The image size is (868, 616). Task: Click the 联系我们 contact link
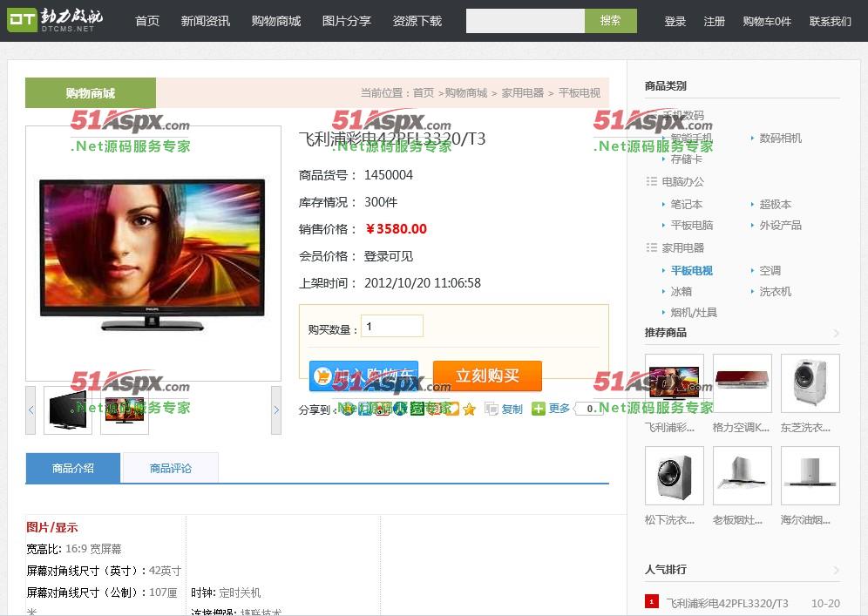pyautogui.click(x=831, y=21)
